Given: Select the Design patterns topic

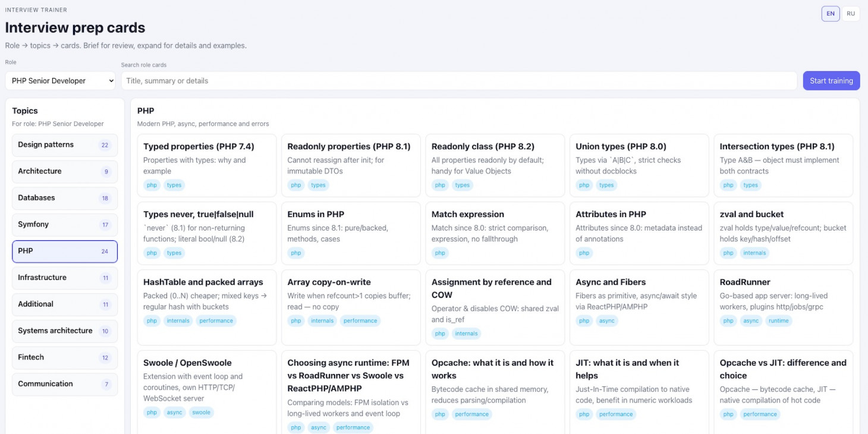Looking at the screenshot, I should point(65,145).
